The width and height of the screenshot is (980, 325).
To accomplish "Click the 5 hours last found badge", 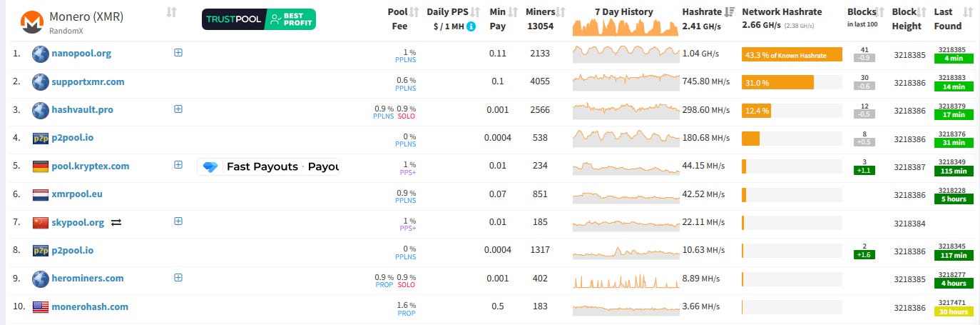I will tap(954, 199).
